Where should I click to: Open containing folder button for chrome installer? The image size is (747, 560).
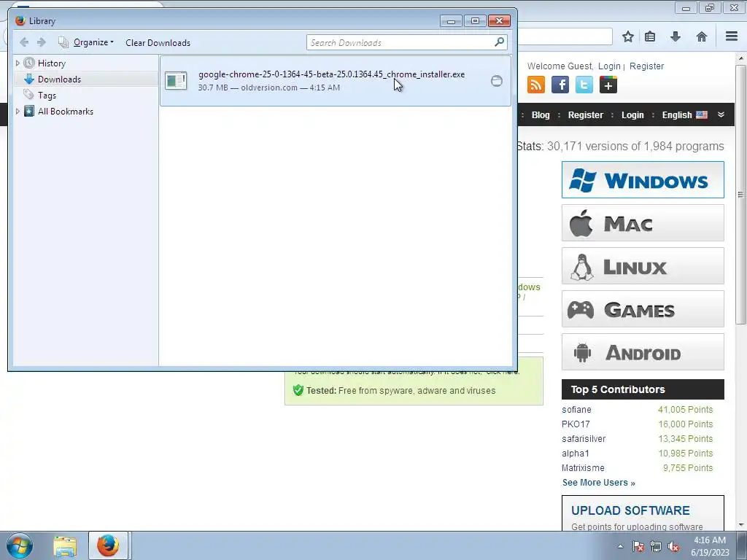click(496, 81)
